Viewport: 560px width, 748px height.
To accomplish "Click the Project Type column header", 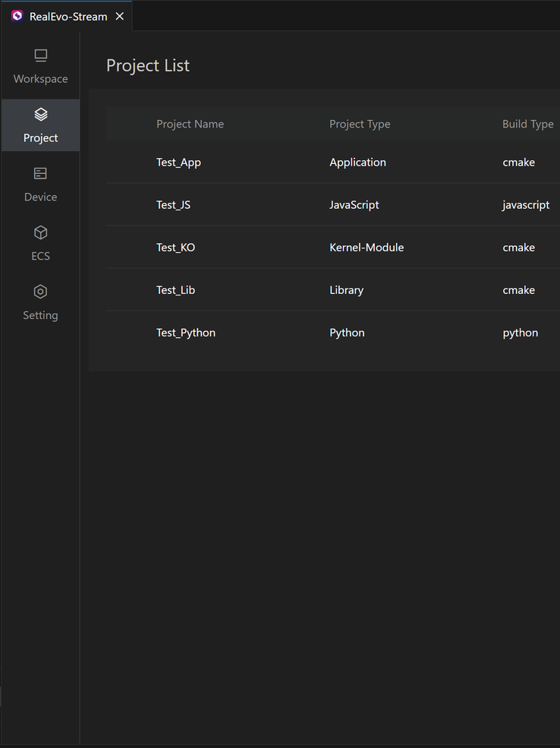I will point(360,124).
